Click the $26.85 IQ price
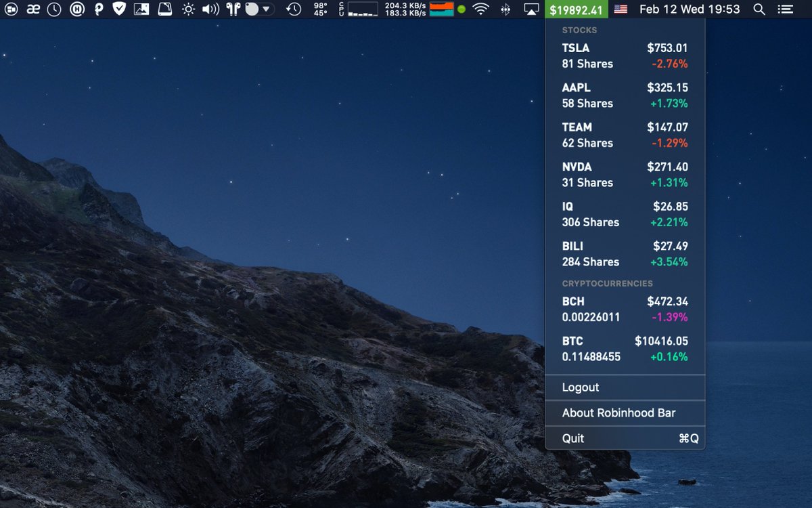Screen dimensions: 812x508 pos(671,207)
